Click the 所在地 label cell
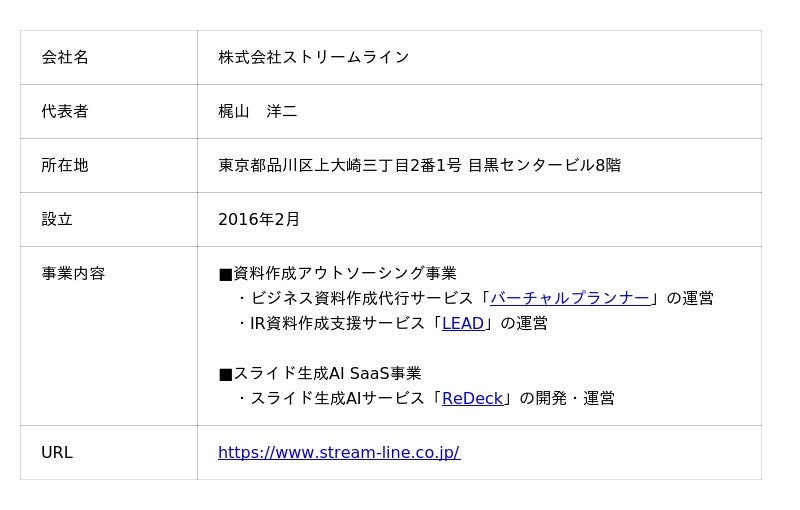The image size is (800, 510). pos(65,165)
